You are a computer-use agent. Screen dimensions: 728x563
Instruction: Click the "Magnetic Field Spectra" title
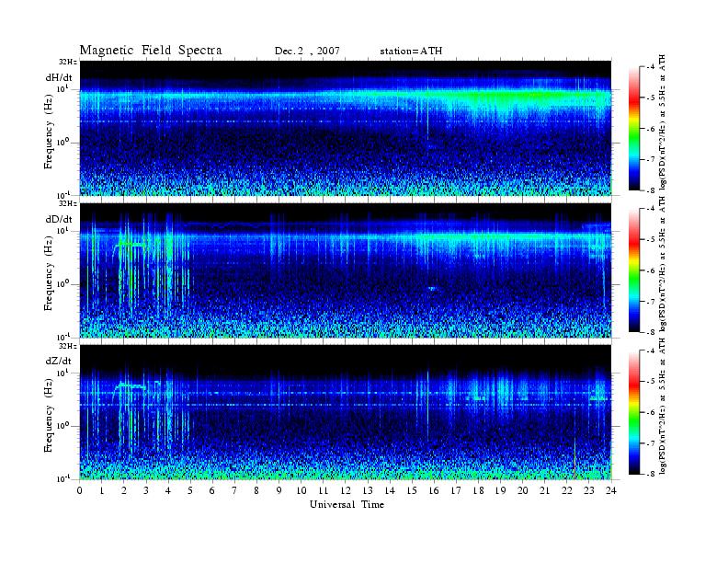[x=151, y=51]
